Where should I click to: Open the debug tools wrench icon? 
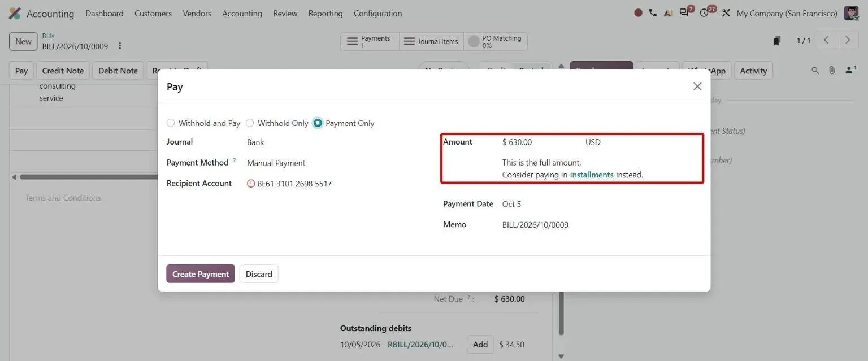[x=726, y=13]
